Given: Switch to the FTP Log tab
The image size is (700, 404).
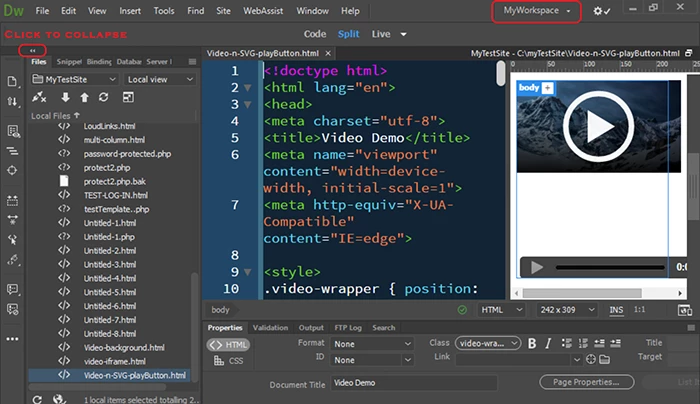Looking at the screenshot, I should (x=348, y=328).
